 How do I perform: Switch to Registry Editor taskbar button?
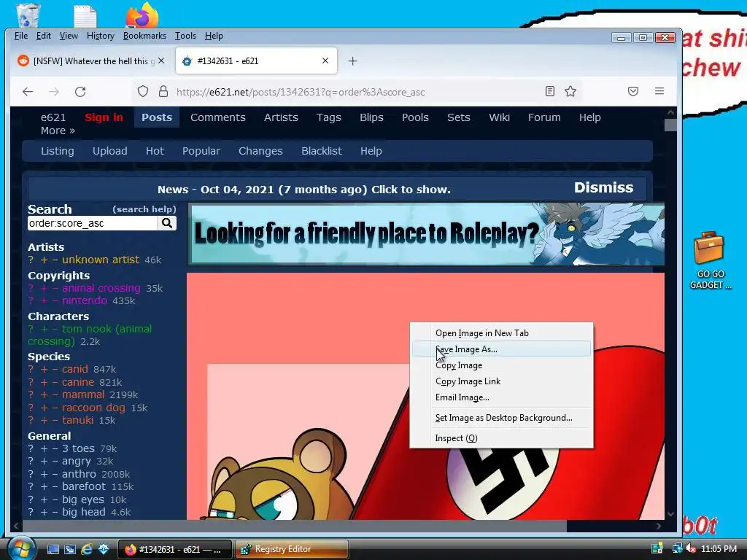pyautogui.click(x=292, y=549)
